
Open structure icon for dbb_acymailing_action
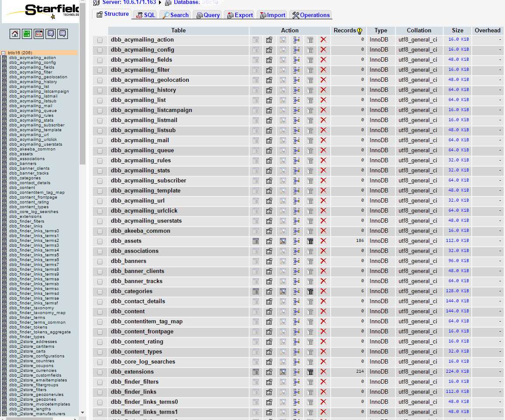click(x=269, y=40)
